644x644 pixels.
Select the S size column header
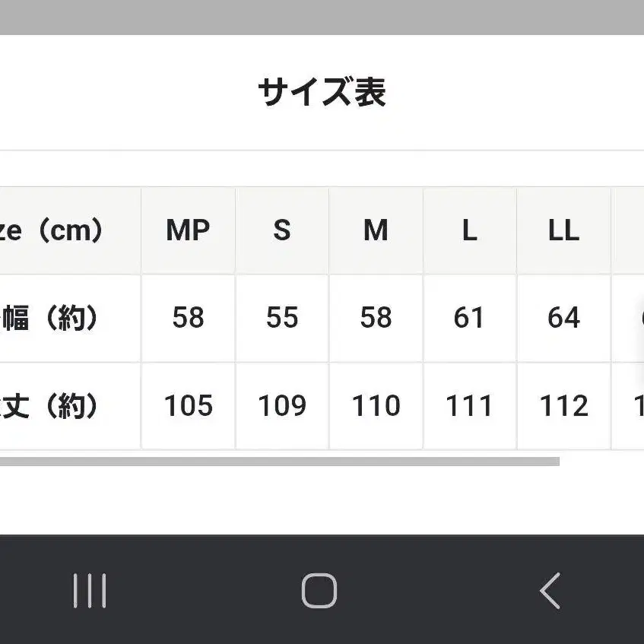coord(282,230)
